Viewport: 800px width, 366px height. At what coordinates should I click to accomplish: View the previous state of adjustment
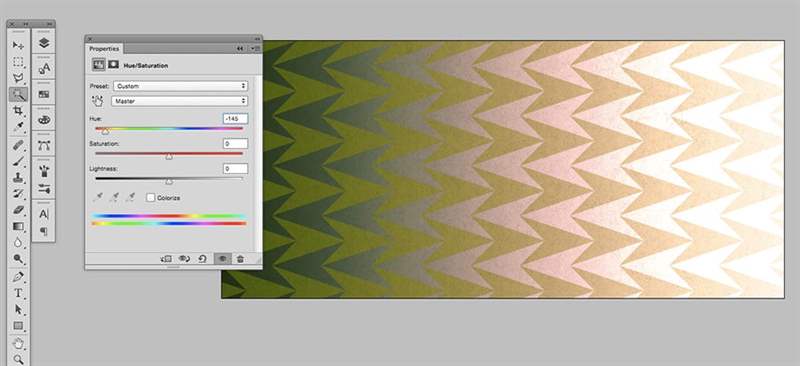point(184,259)
